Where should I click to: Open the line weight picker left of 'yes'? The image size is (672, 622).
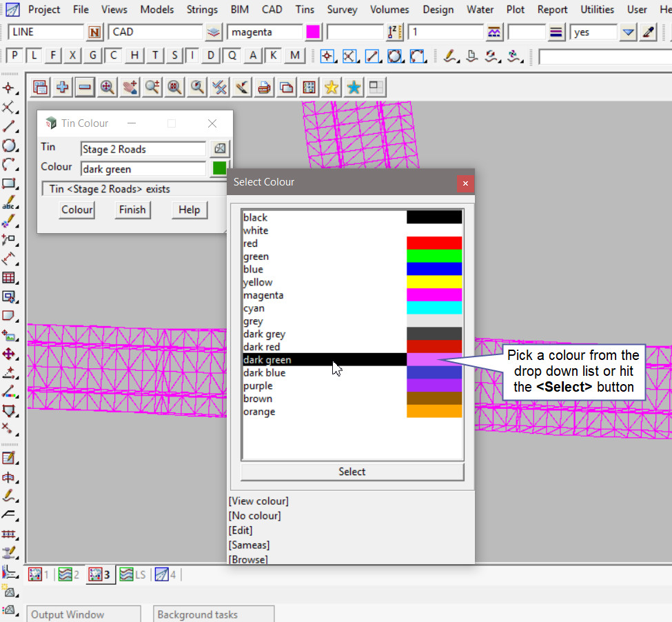pos(557,32)
